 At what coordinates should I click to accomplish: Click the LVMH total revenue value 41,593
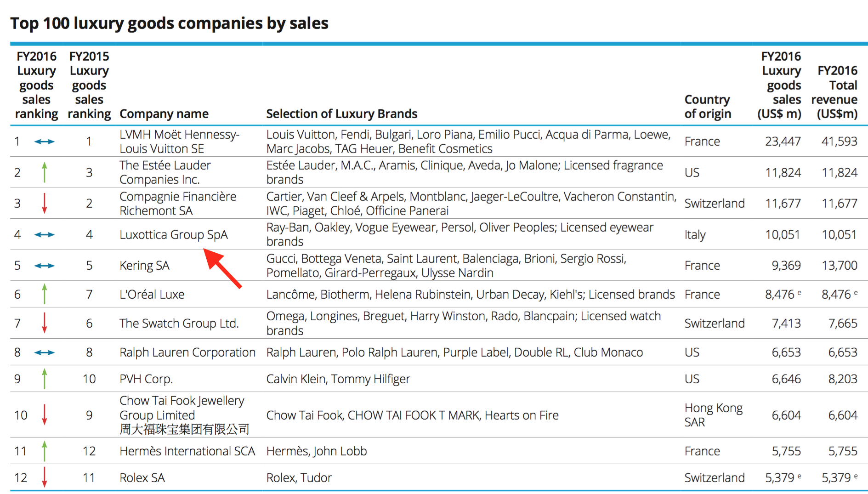point(839,142)
